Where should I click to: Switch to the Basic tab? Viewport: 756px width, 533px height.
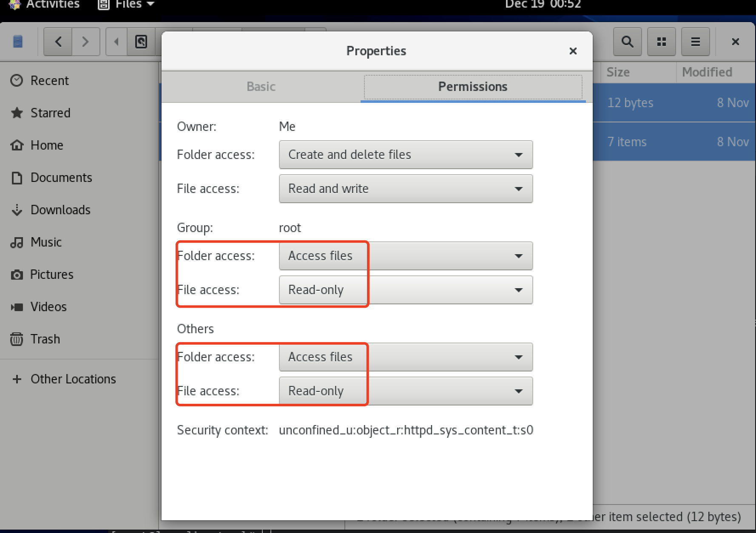[x=261, y=87]
